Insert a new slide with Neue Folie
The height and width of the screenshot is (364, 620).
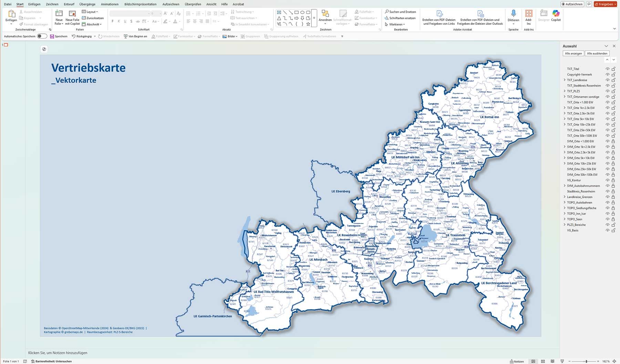click(x=59, y=17)
